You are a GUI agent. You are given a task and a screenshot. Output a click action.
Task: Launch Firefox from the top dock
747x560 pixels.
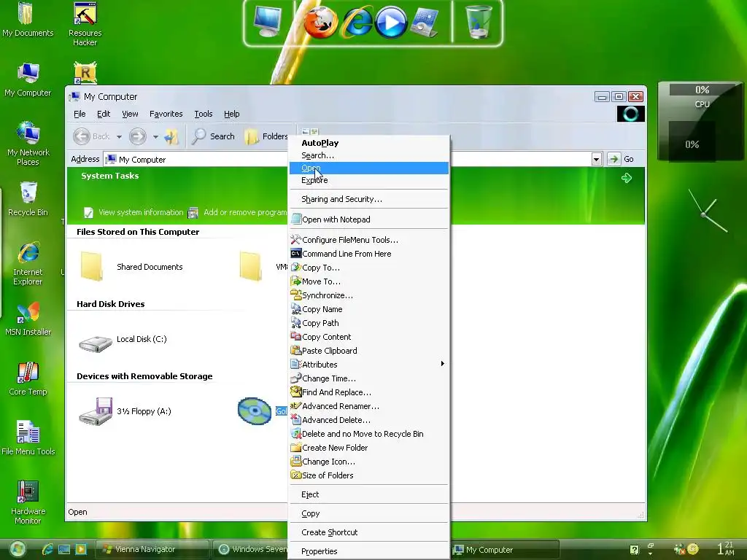[321, 23]
